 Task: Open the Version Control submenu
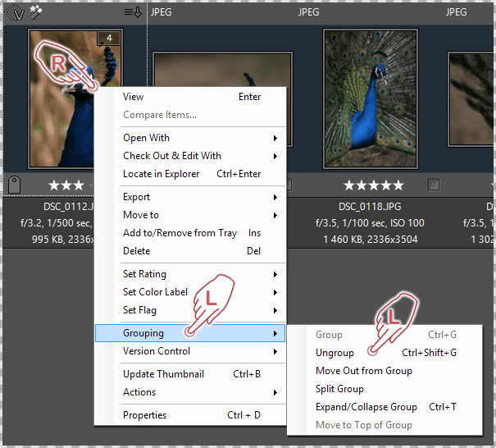191,351
